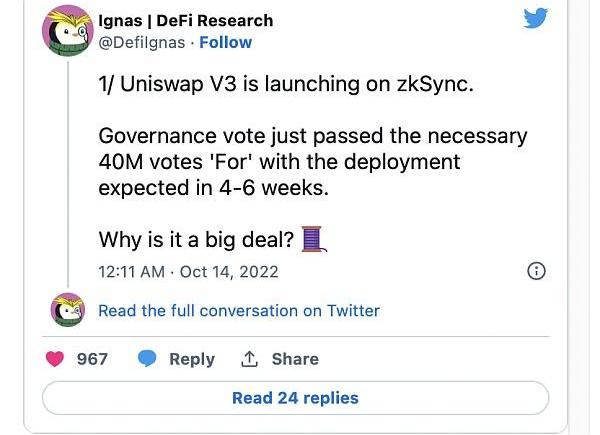
Task: Click the share arrow icon
Action: [249, 359]
